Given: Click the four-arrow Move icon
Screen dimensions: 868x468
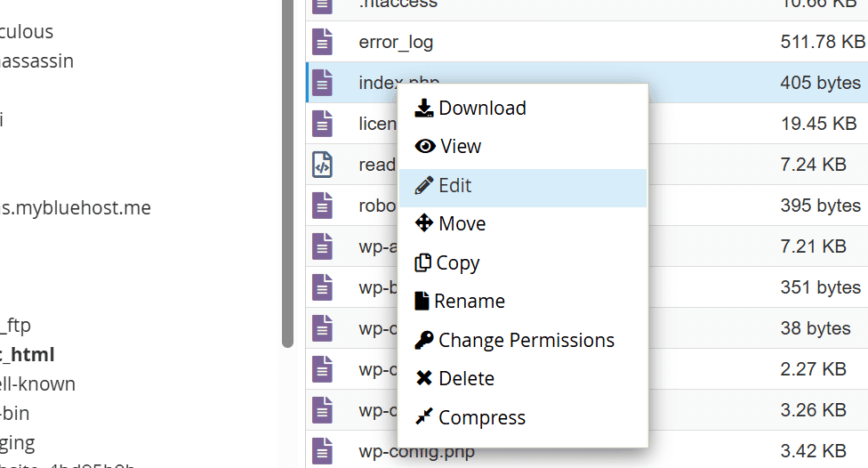Looking at the screenshot, I should (424, 223).
